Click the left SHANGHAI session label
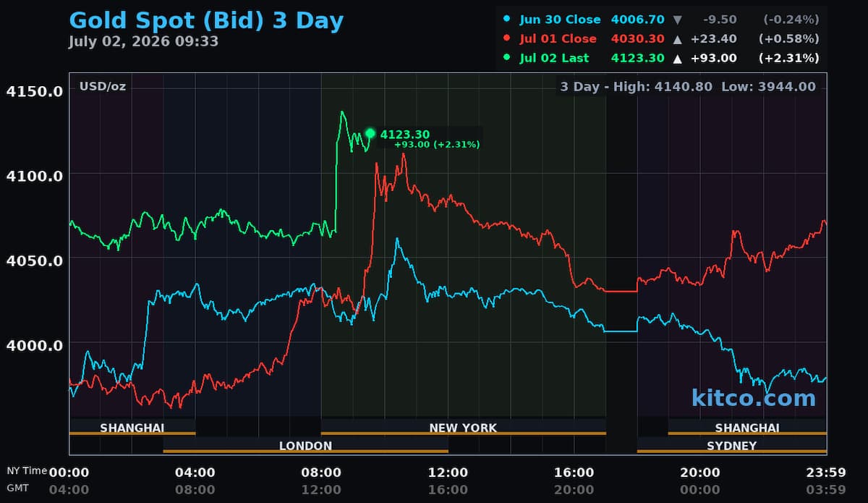The image size is (868, 503). [x=132, y=428]
